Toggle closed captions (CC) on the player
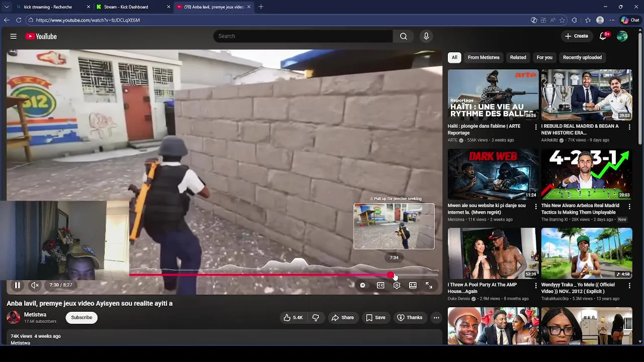Viewport: 644px width, 362px height. [x=380, y=285]
